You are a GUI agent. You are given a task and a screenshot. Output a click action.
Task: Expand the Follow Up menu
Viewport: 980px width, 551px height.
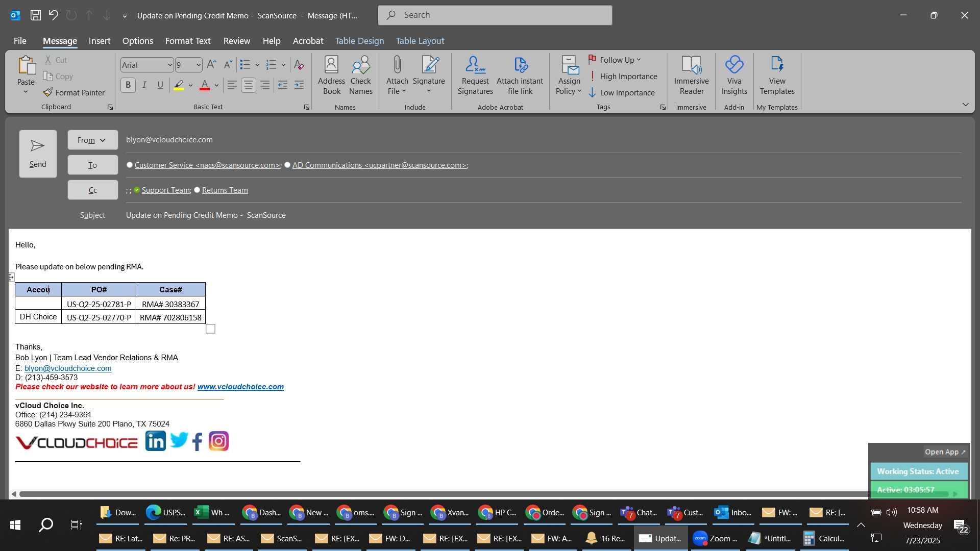click(615, 60)
